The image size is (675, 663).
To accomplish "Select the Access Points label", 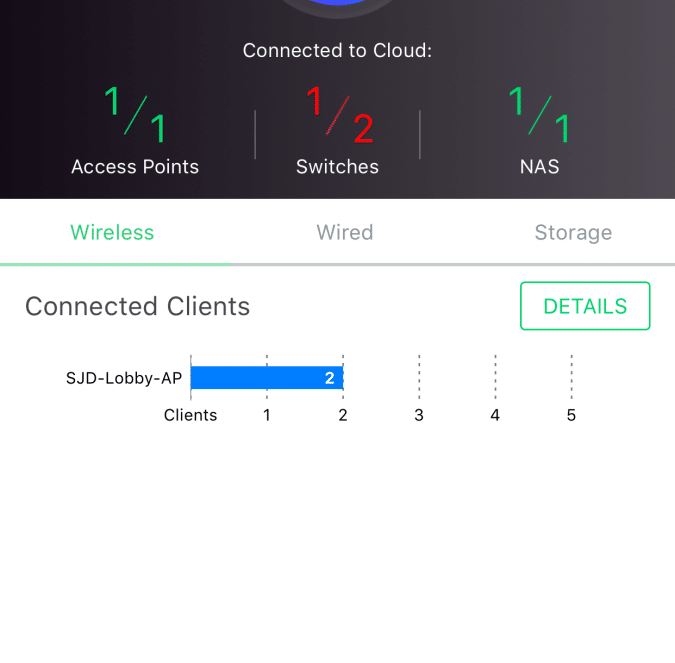I will pyautogui.click(x=135, y=167).
